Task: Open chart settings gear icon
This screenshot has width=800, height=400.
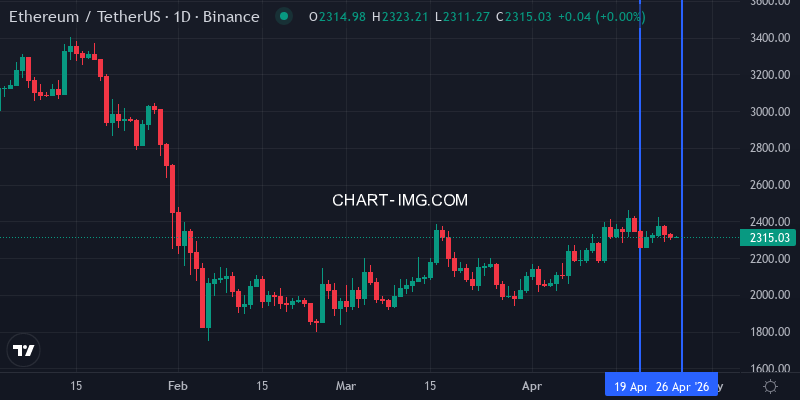Action: click(770, 386)
